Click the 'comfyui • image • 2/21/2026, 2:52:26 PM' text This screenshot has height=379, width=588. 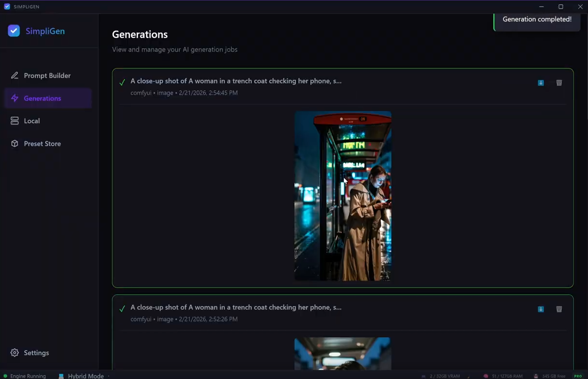coord(184,319)
